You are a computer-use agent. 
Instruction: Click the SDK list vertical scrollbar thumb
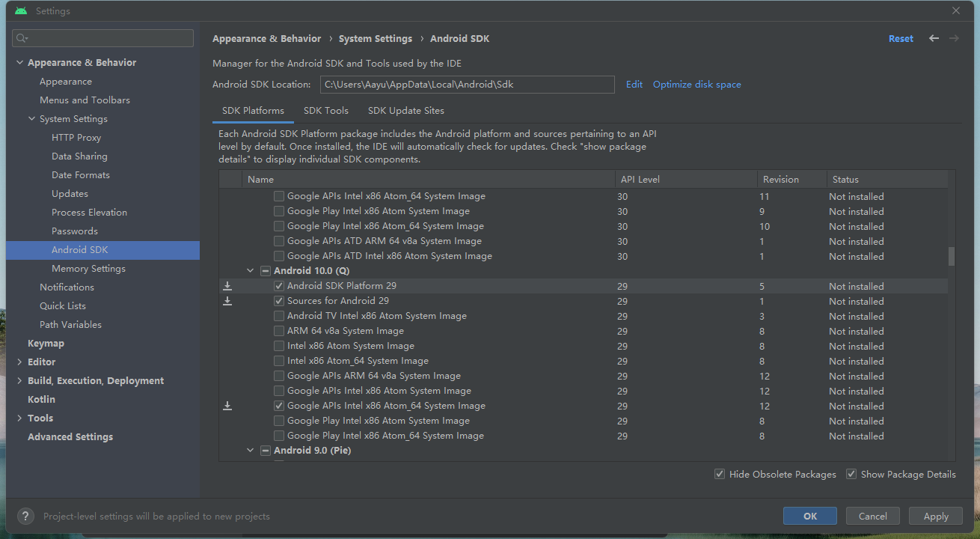[952, 256]
